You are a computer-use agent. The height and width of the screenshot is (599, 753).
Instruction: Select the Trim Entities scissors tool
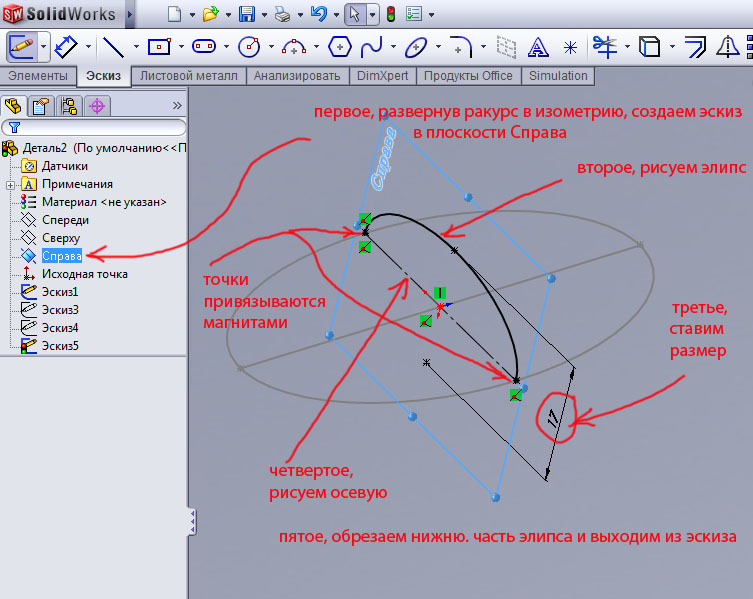[x=603, y=46]
